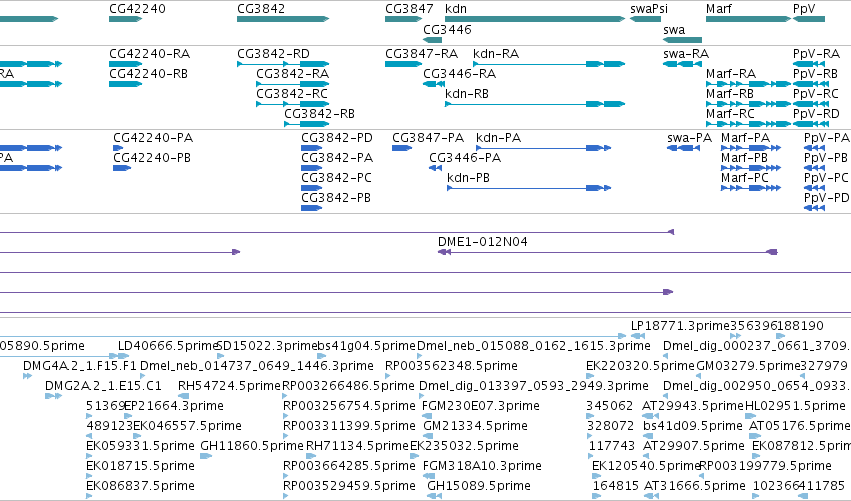851x501 pixels.
Task: Click the CG3446 gene label
Action: [x=447, y=29]
